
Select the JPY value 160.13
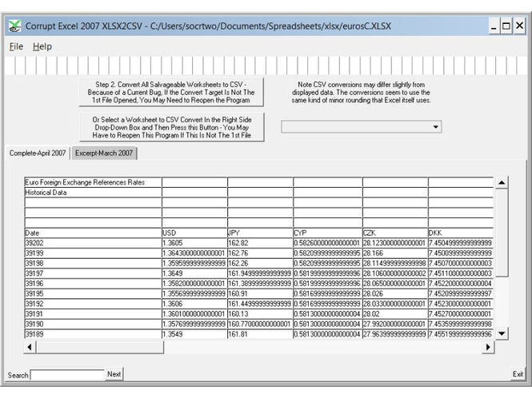260,314
